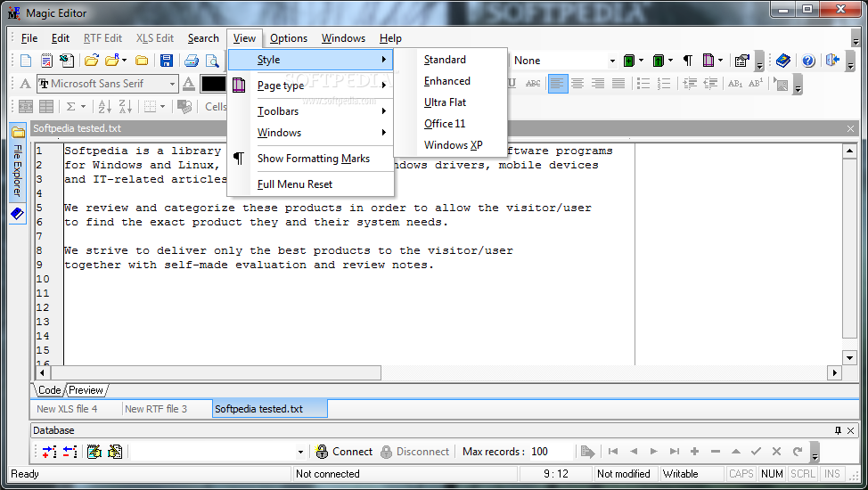The image size is (868, 490).
Task: Expand the Toolbars submenu
Action: 310,111
